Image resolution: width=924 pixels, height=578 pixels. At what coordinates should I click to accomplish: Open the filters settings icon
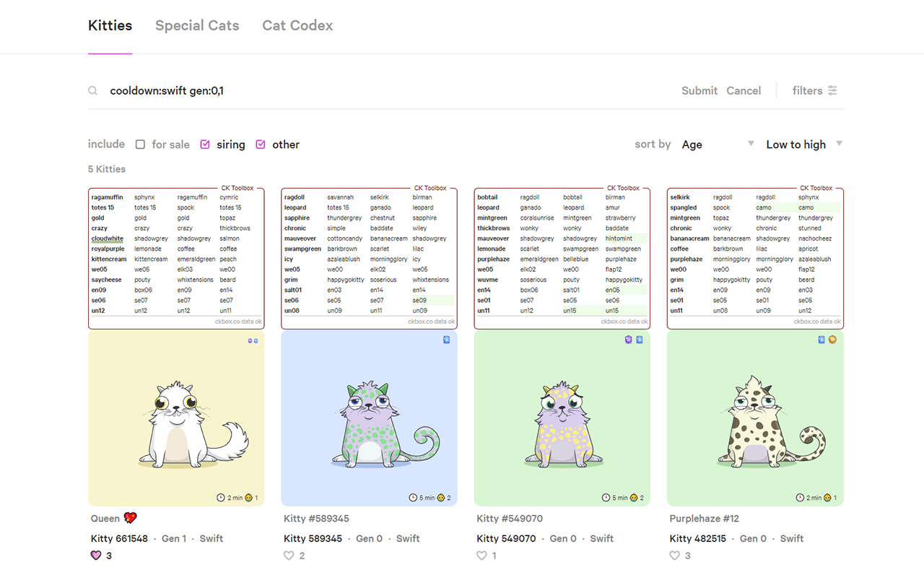point(832,91)
